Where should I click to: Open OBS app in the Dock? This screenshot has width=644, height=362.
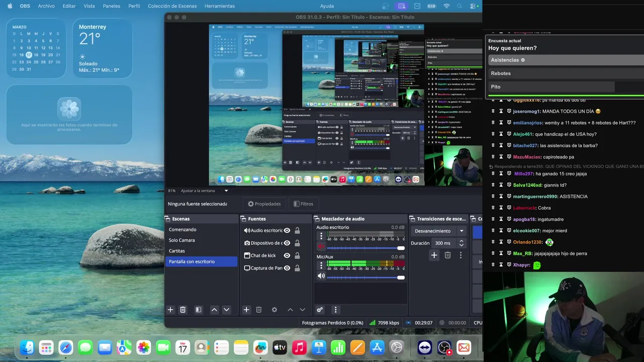(x=444, y=347)
